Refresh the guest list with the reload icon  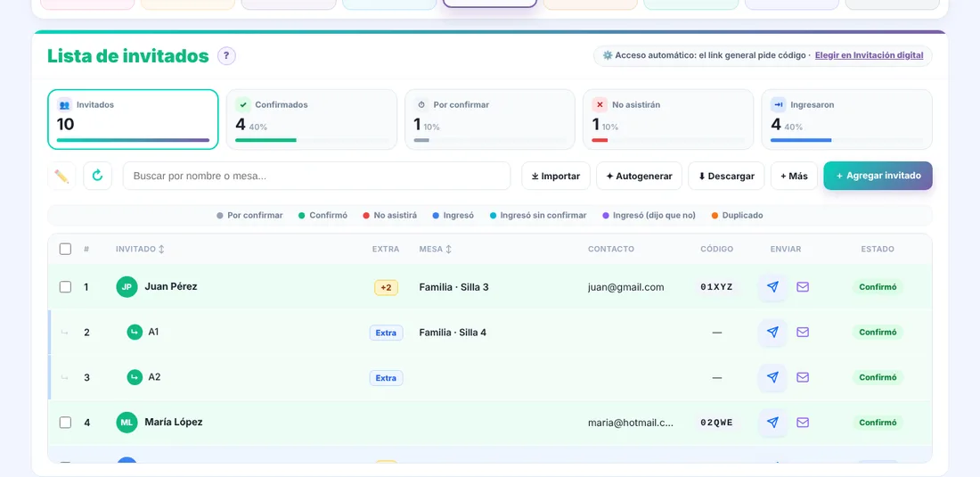tap(97, 176)
